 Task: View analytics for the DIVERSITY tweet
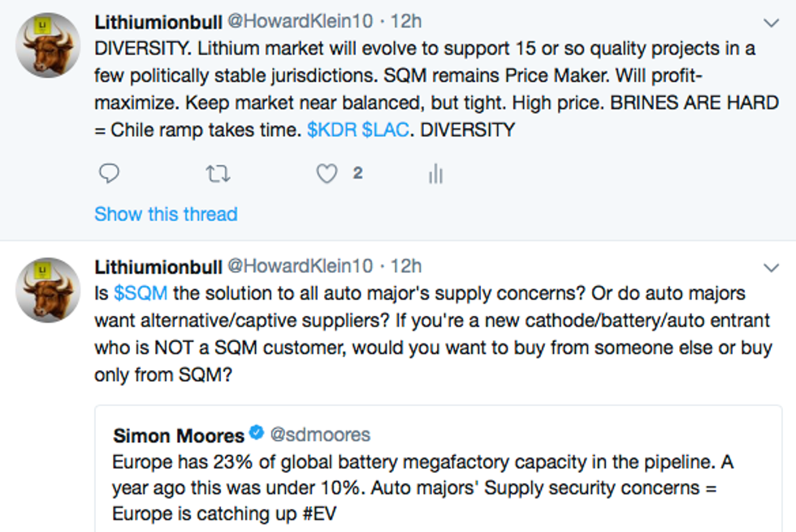pos(435,174)
